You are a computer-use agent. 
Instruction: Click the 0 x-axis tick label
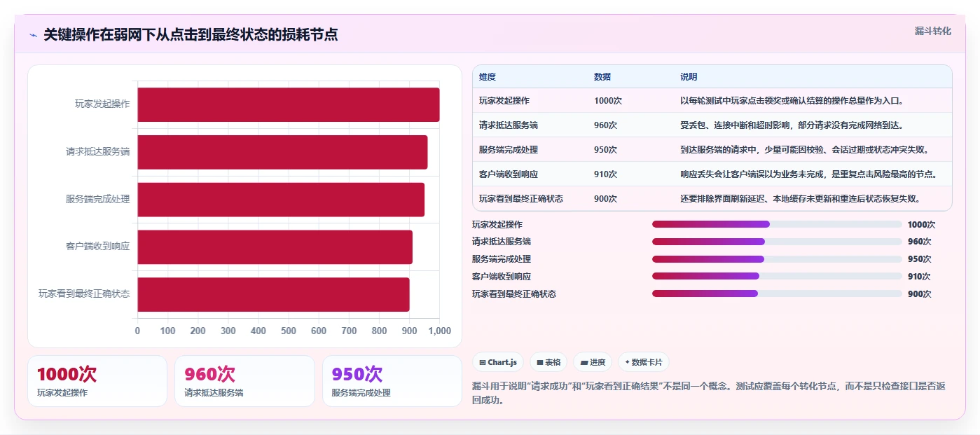tap(137, 331)
